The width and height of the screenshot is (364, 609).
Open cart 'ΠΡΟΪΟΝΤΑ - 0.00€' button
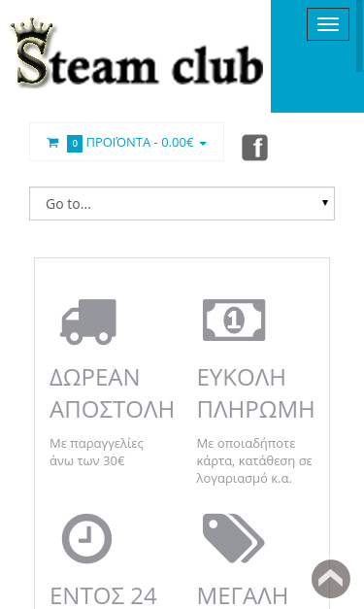tap(126, 142)
